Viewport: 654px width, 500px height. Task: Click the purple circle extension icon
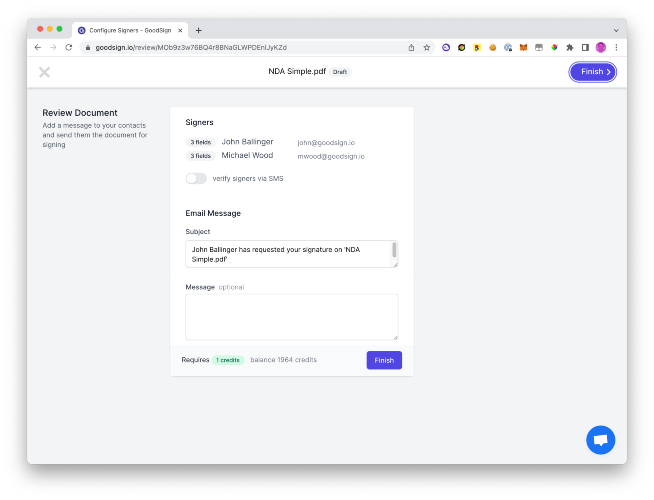446,48
